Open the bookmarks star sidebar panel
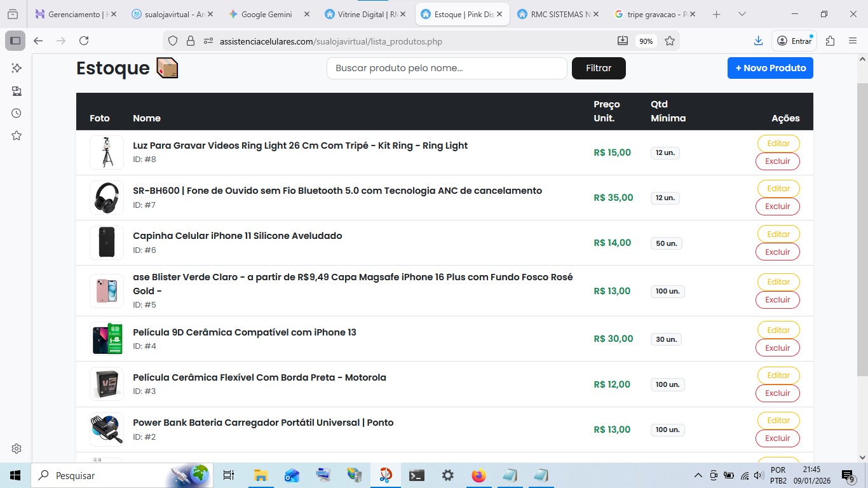This screenshot has width=868, height=488. pyautogui.click(x=17, y=135)
